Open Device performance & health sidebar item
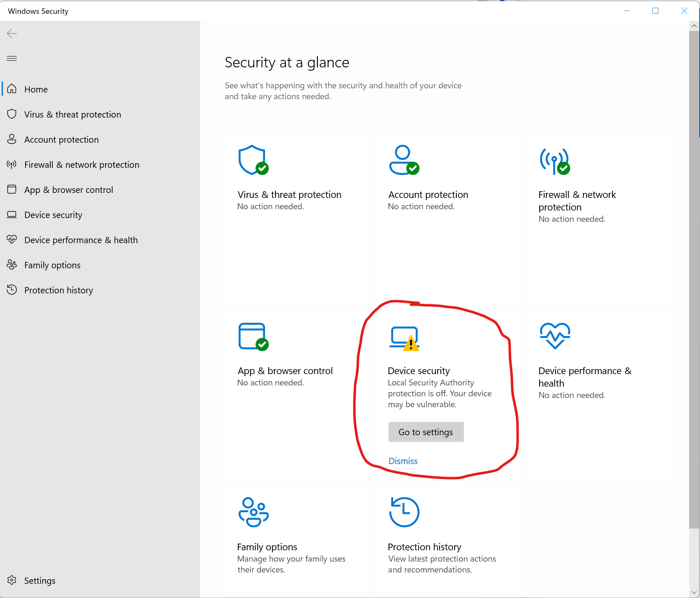The width and height of the screenshot is (700, 598). (x=100, y=240)
